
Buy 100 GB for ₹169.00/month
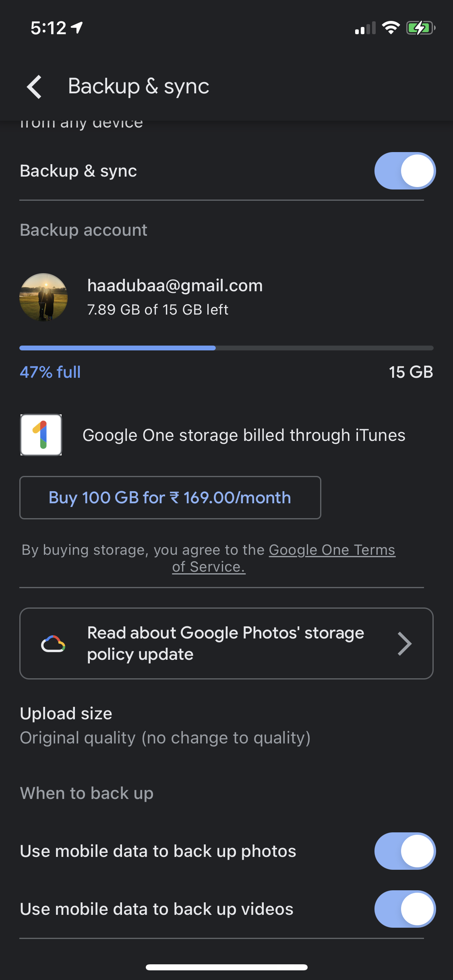(170, 498)
